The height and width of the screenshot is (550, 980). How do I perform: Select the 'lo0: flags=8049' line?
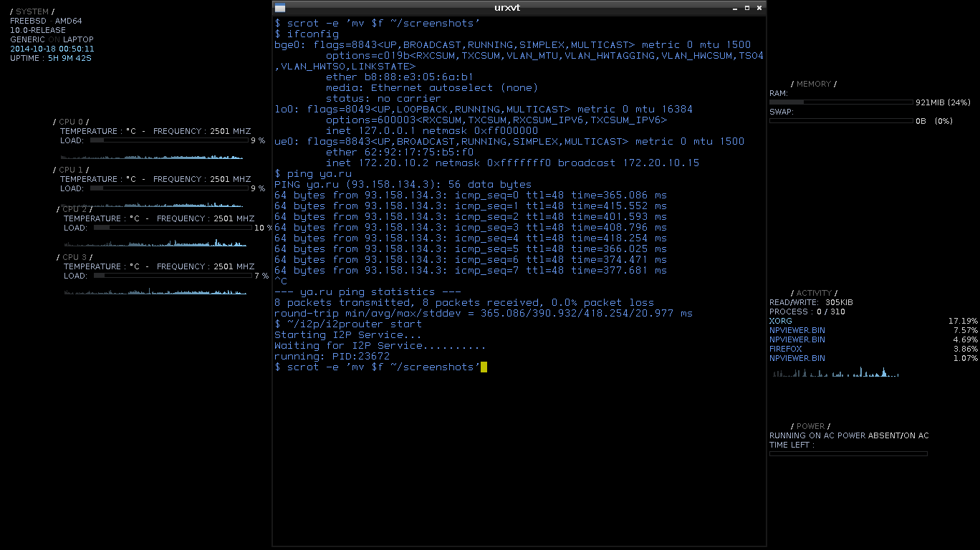coord(484,110)
